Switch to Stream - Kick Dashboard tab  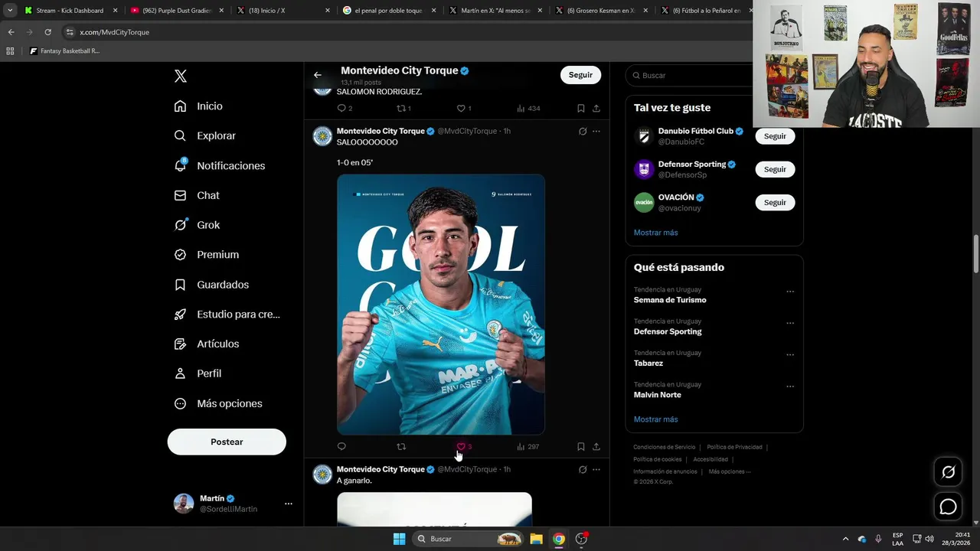pos(70,11)
